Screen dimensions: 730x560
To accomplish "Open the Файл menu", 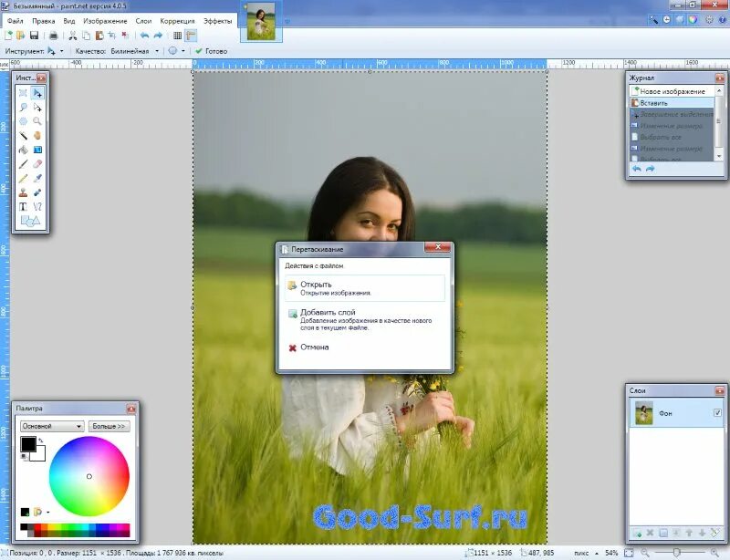I will (15, 21).
